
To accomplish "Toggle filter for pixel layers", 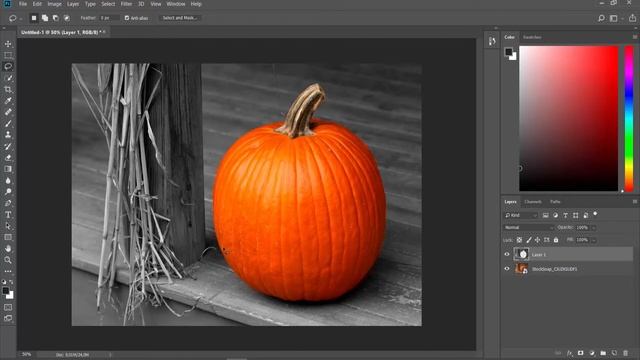I will click(x=546, y=215).
